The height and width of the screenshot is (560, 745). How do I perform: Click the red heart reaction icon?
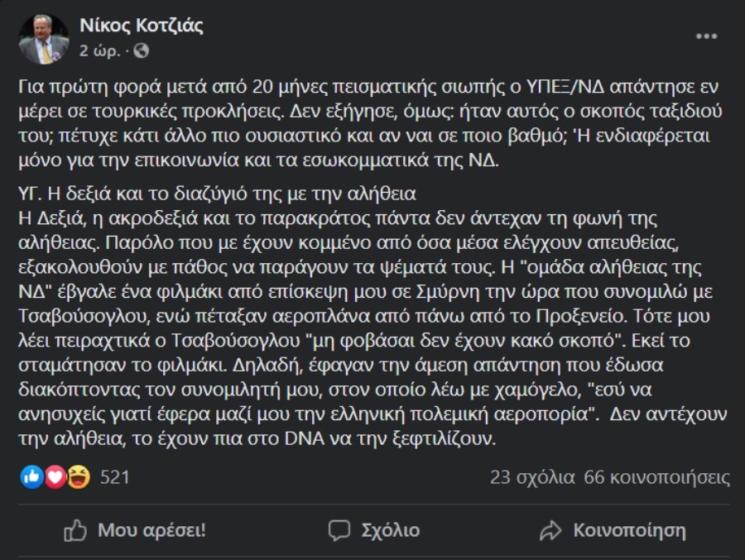coord(55,476)
